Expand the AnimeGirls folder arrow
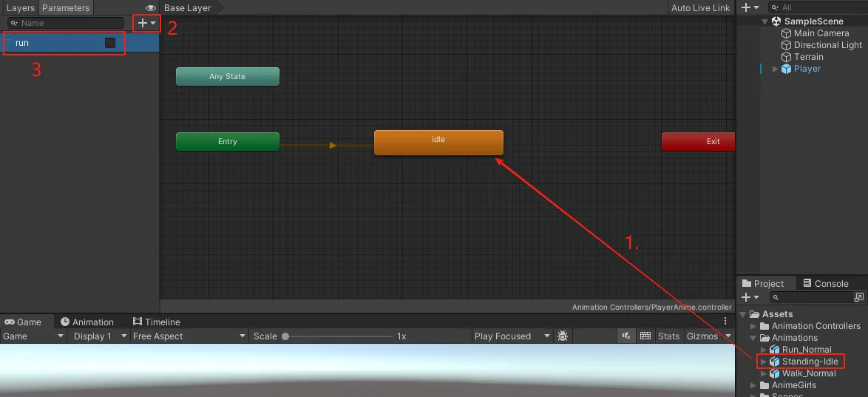The width and height of the screenshot is (868, 397). point(753,385)
